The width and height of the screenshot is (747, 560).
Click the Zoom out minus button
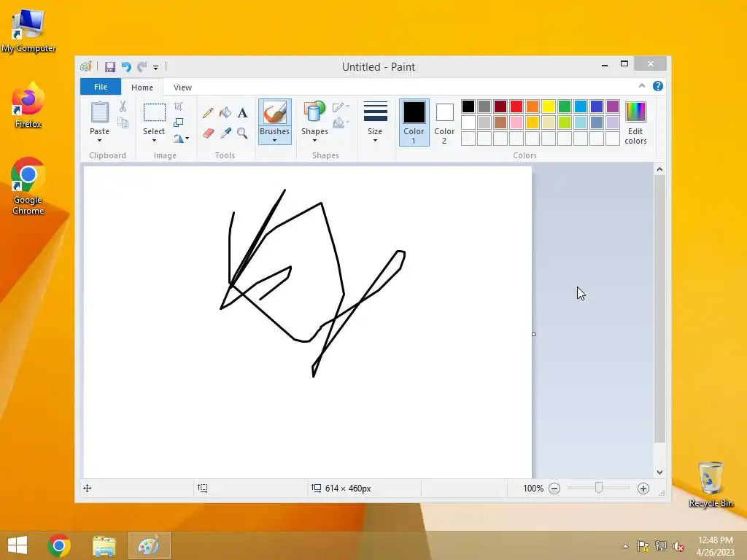(x=554, y=489)
